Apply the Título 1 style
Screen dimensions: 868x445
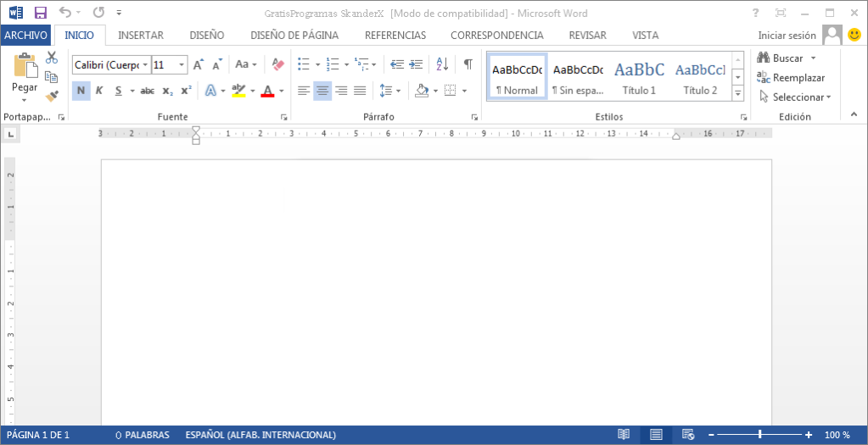639,76
